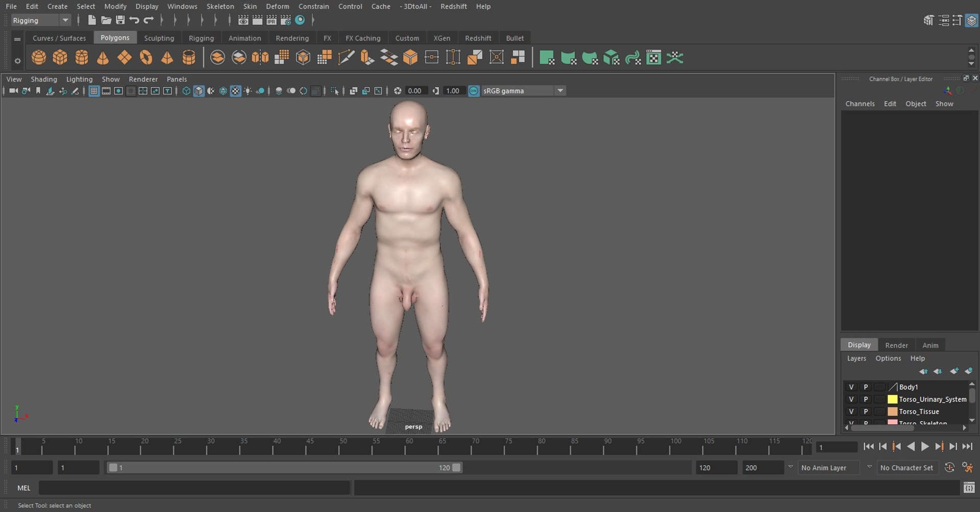980x512 pixels.
Task: Open the No Anim Layer dropdown
Action: [x=828, y=468]
